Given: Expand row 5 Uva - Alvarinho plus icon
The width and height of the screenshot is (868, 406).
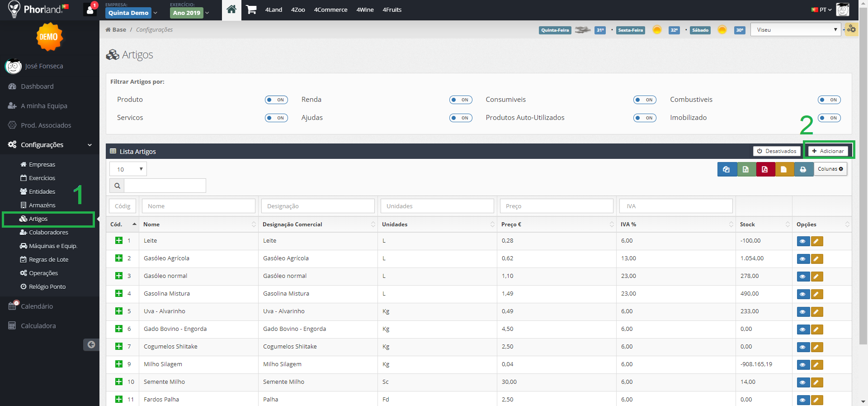Looking at the screenshot, I should 119,311.
